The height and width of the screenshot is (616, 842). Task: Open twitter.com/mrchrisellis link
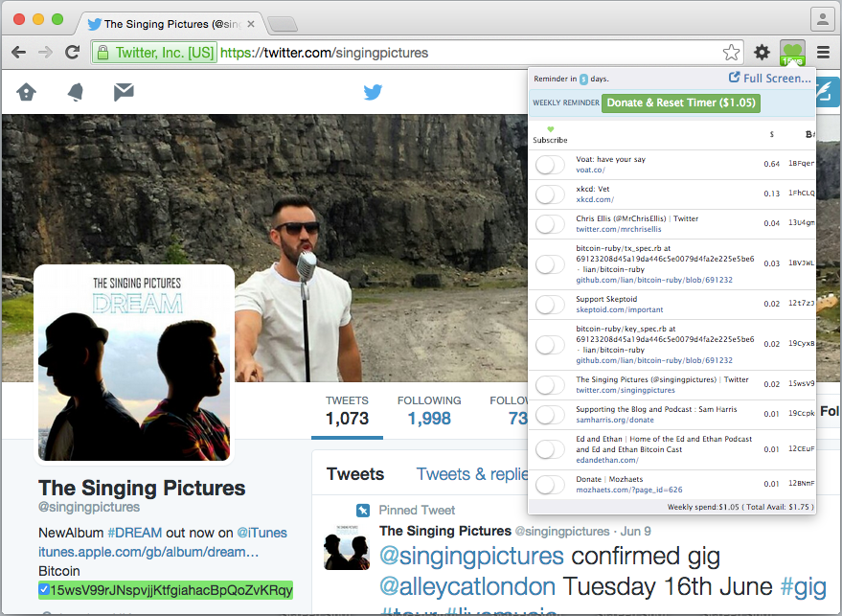tap(619, 229)
